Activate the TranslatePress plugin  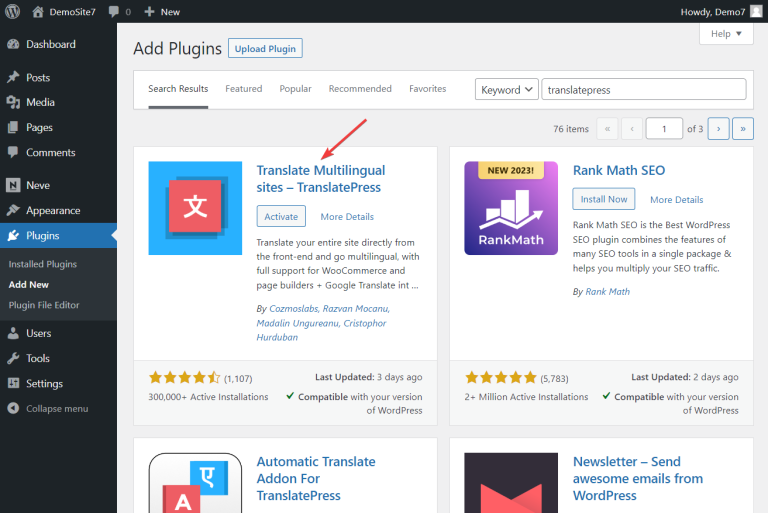pyautogui.click(x=281, y=217)
